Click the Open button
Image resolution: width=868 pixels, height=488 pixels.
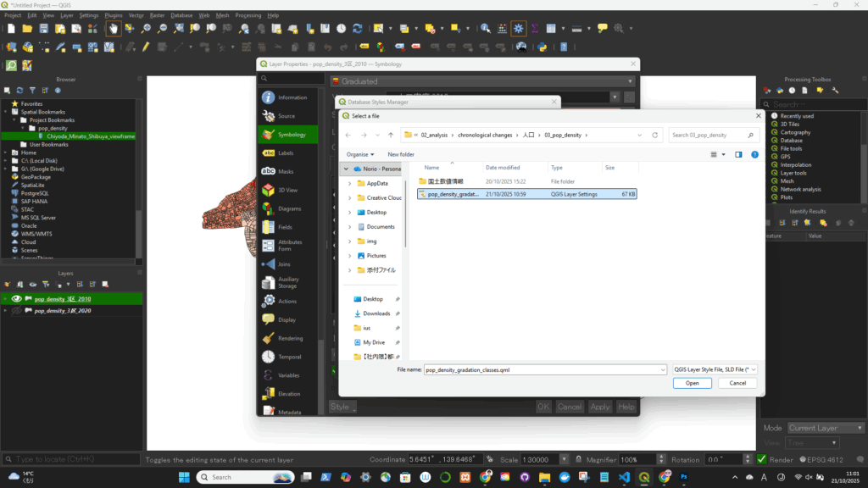pos(692,383)
